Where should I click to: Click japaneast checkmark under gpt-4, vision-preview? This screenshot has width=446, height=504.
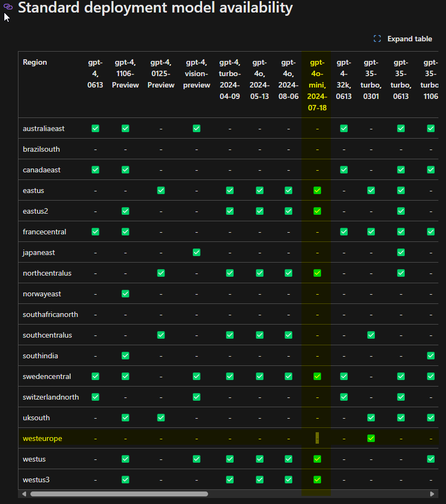pyautogui.click(x=197, y=253)
